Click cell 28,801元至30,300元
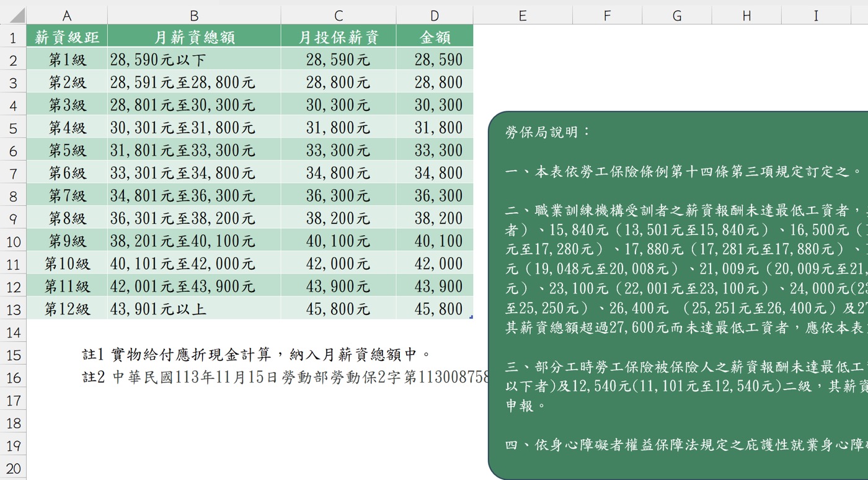 coord(194,105)
